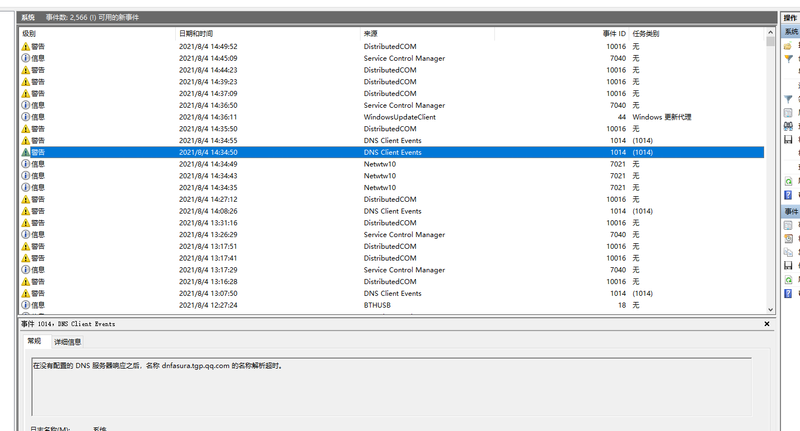Click the warning icon for DNS event at 14:08:26
The height and width of the screenshot is (431, 800).
26,211
